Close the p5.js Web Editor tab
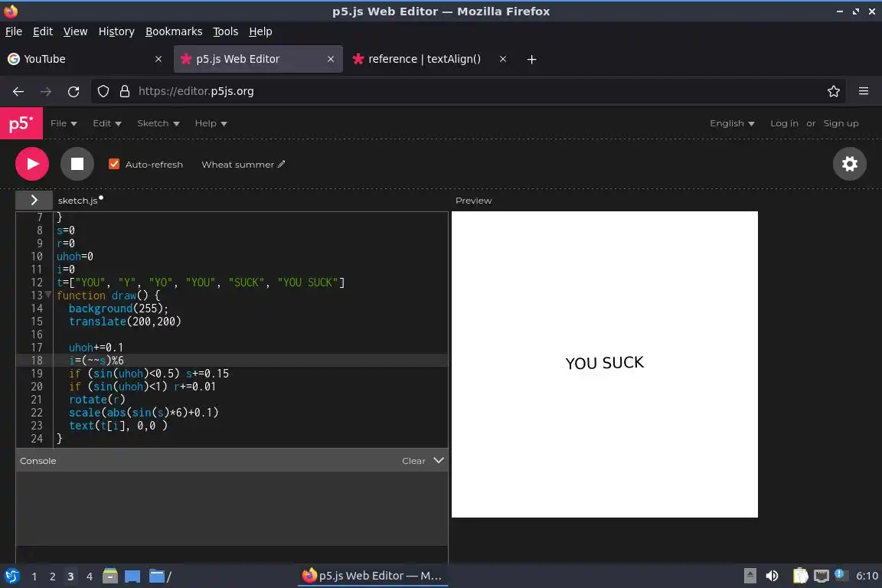Screen dimensions: 882x588 331,59
